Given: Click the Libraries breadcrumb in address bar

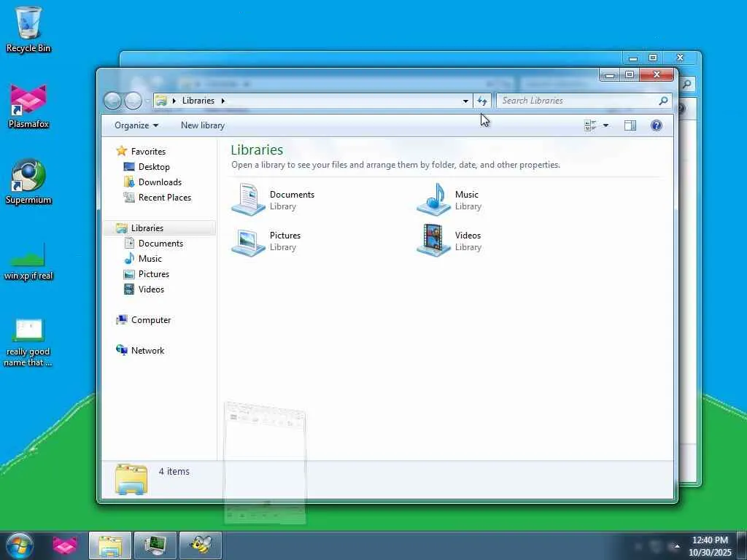Looking at the screenshot, I should coord(198,101).
